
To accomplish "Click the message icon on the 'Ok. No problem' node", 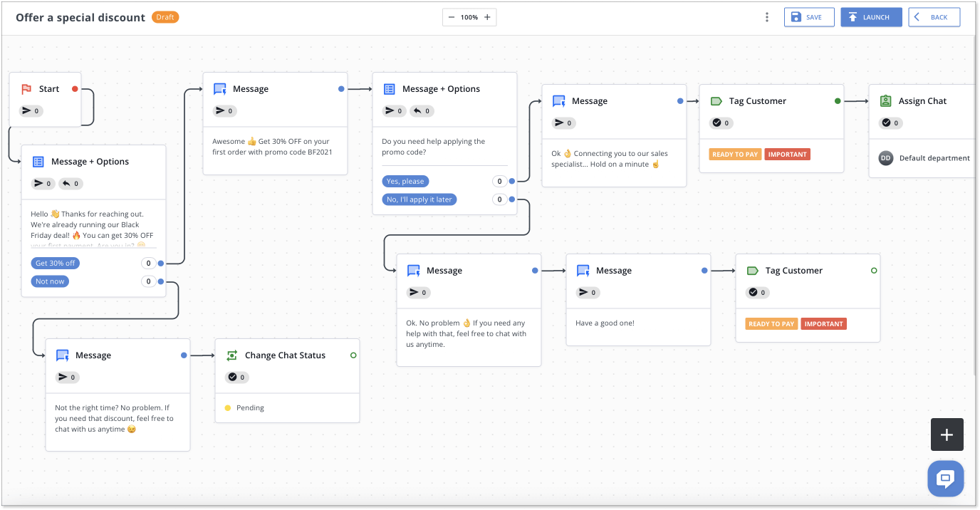I will tap(414, 271).
